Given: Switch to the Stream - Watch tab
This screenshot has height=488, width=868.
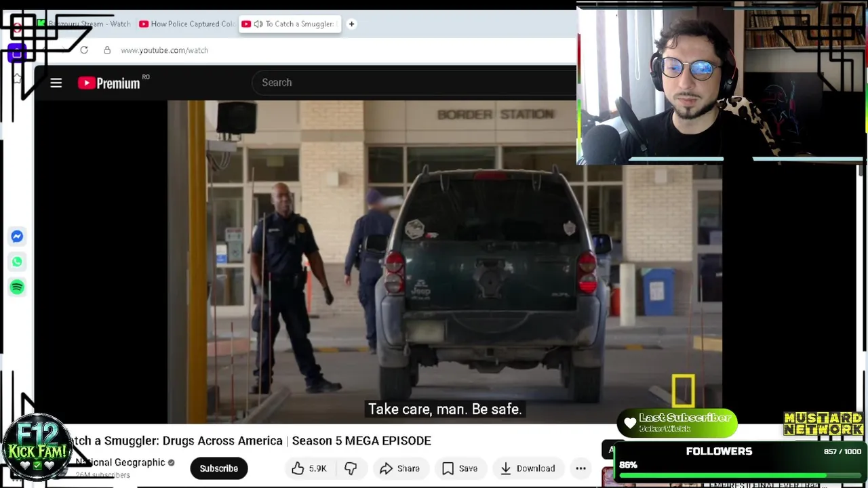Looking at the screenshot, I should point(85,24).
